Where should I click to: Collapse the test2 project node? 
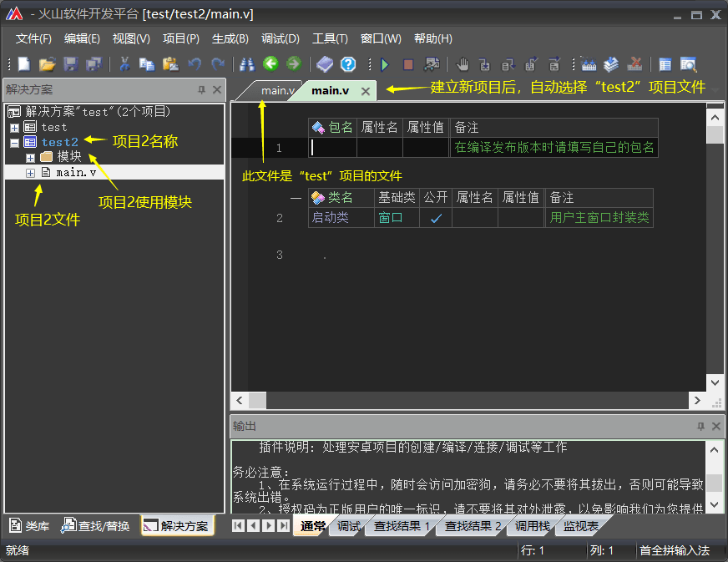(14, 143)
